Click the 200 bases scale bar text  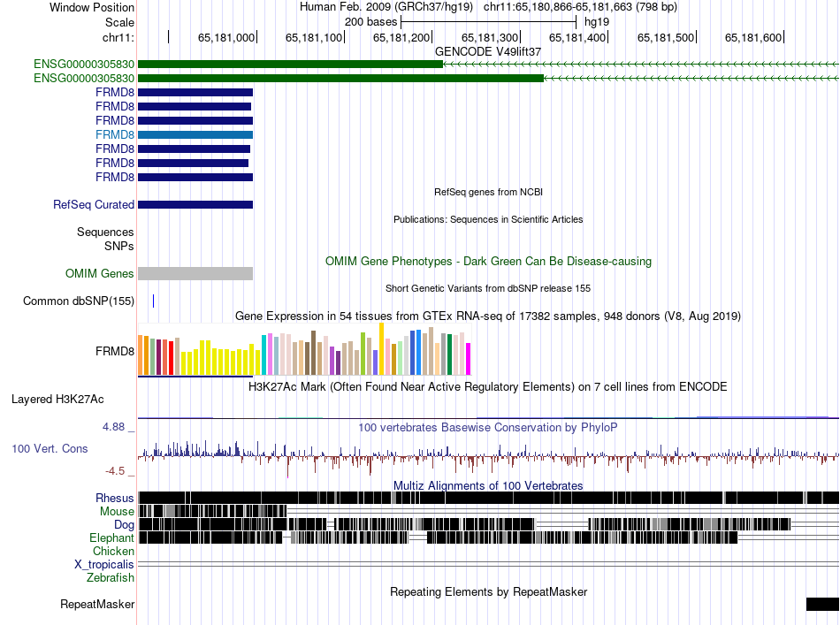(370, 22)
